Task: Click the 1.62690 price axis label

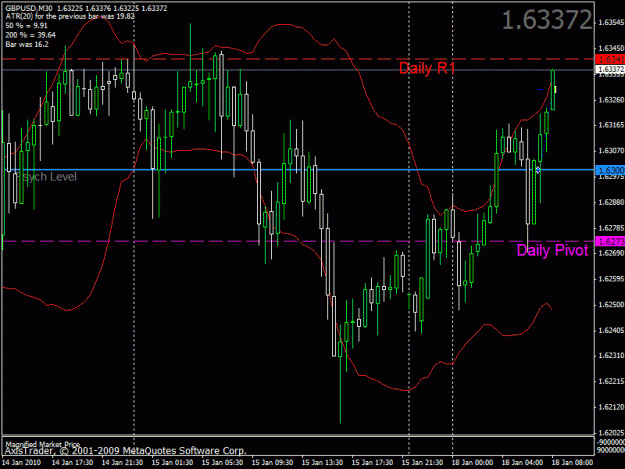Action: coord(611,253)
